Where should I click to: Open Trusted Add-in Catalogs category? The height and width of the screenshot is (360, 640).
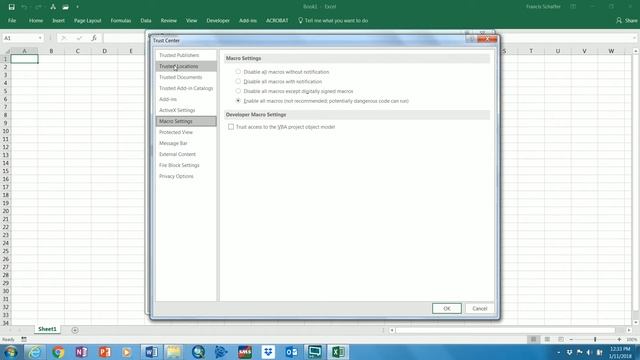pyautogui.click(x=186, y=88)
